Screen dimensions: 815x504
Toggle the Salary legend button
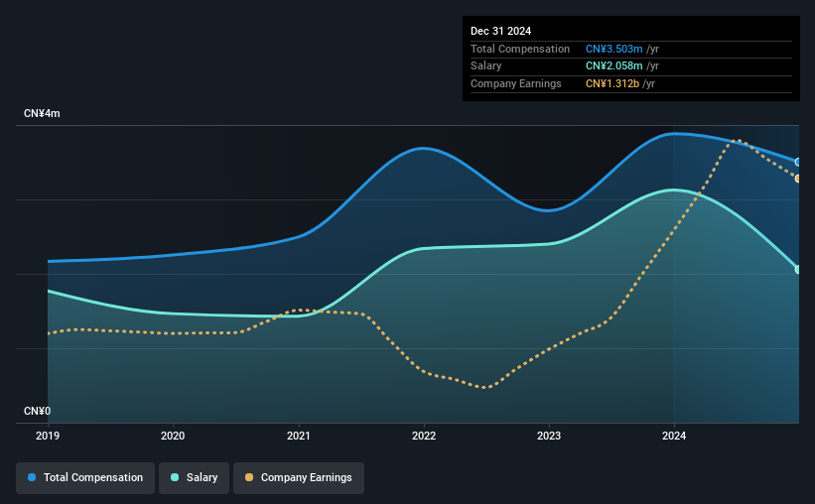(x=194, y=478)
